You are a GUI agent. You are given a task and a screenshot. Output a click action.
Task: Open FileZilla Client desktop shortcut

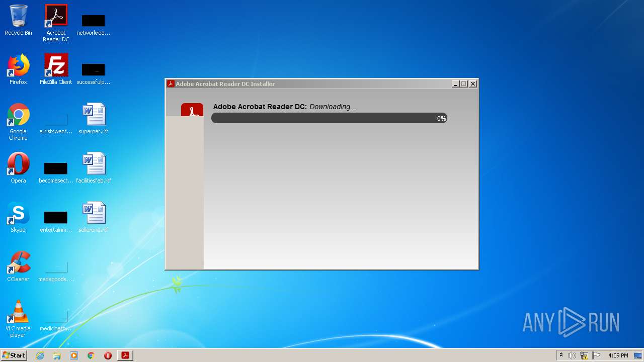click(x=56, y=69)
